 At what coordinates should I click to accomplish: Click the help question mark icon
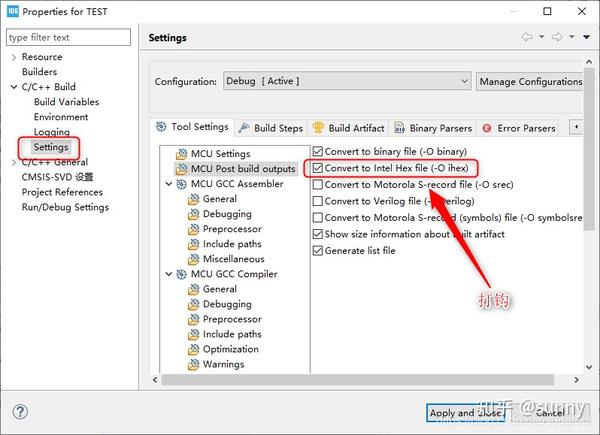pyautogui.click(x=20, y=411)
